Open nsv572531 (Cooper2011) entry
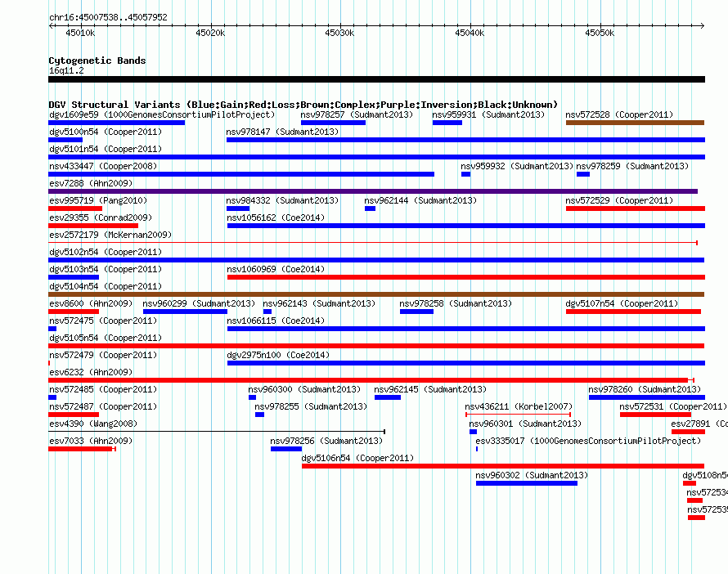This screenshot has height=574, width=728. pyautogui.click(x=655, y=415)
